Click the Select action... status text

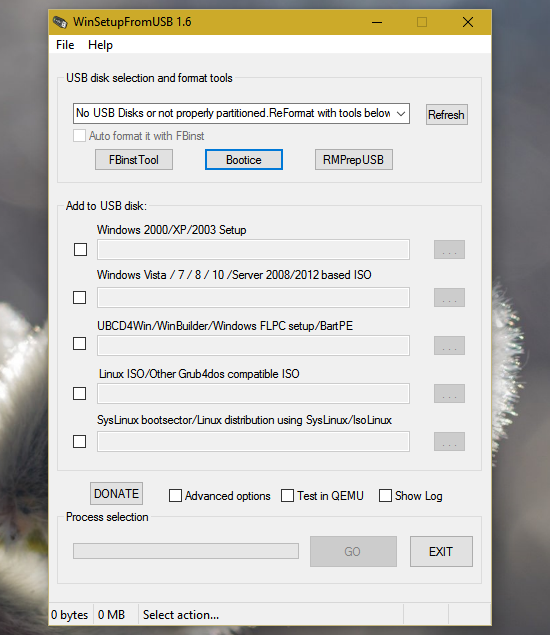pos(181,615)
